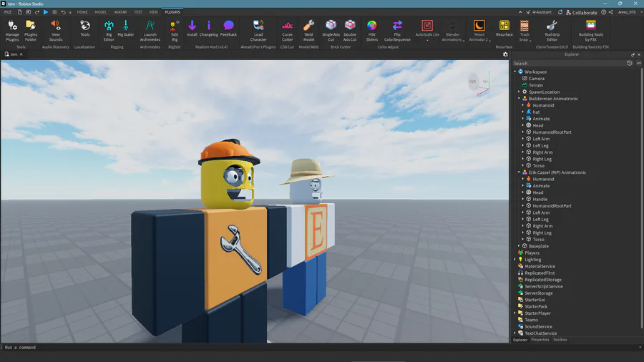Open the Realism Mod Changelog
The height and width of the screenshot is (362, 644).
[209, 29]
